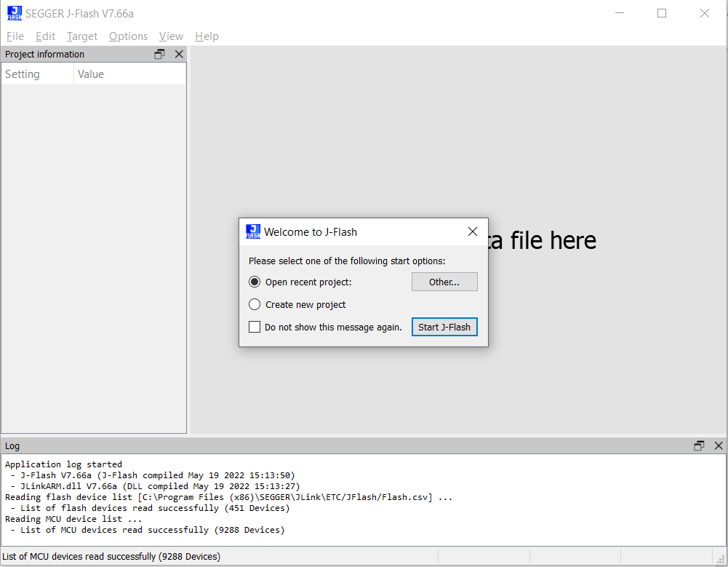
Task: Click 'Please select one of the following' text
Action: (x=347, y=261)
